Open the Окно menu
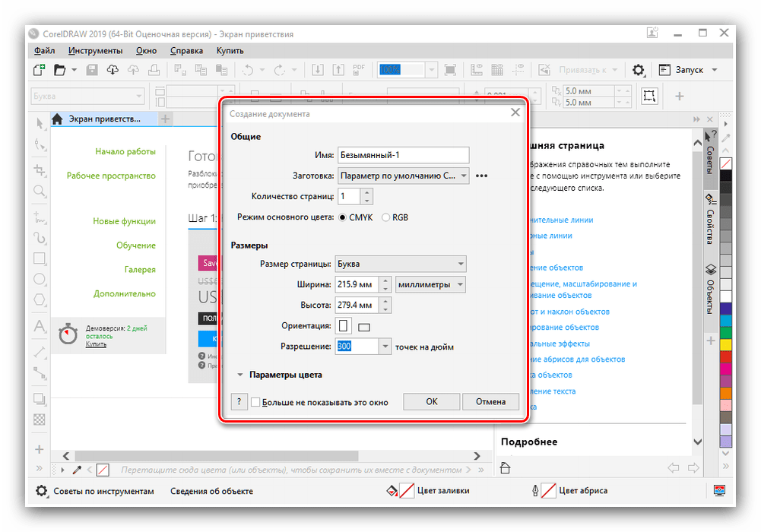 tap(146, 50)
